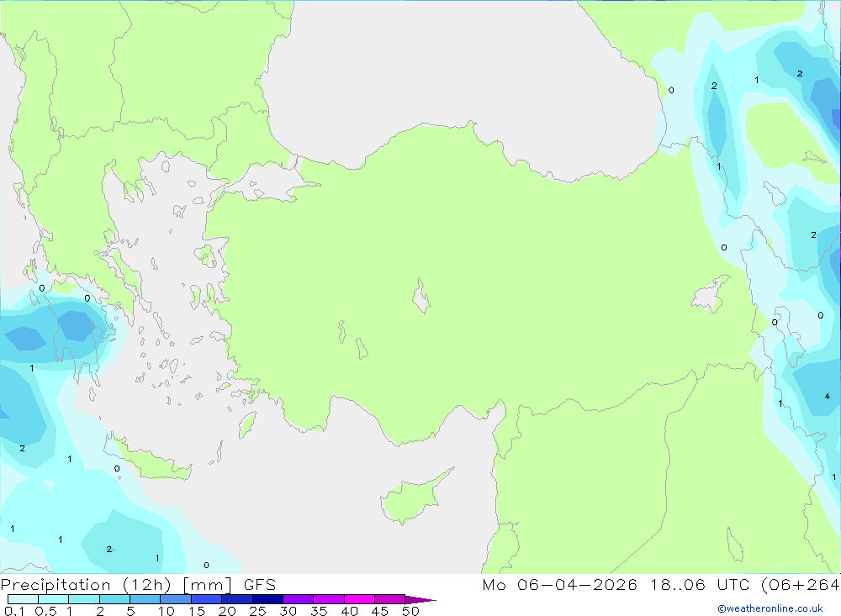The width and height of the screenshot is (841, 616).
Task: Click the legend label '45'
Action: coord(380,611)
